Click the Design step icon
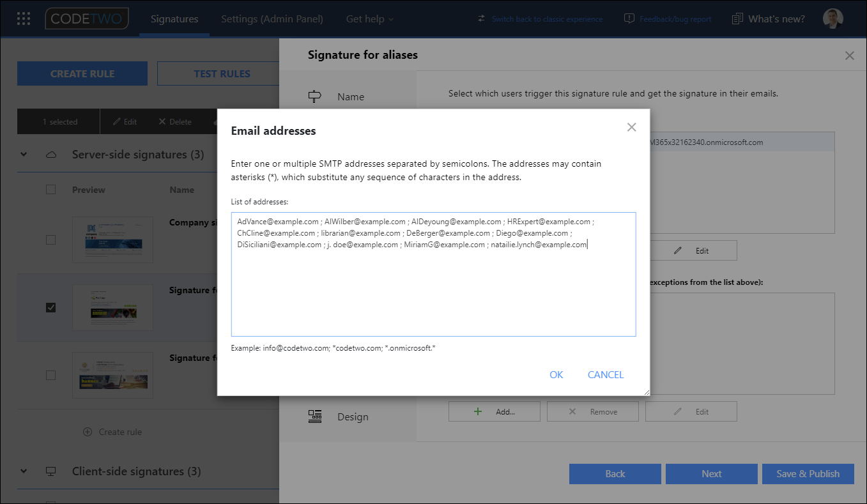The width and height of the screenshot is (867, 504). click(315, 417)
